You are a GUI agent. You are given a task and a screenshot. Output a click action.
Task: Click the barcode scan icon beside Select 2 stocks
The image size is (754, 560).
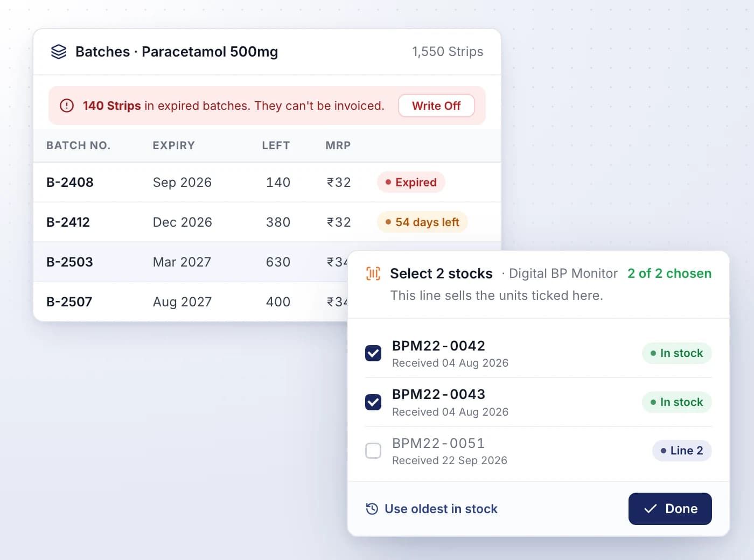373,274
